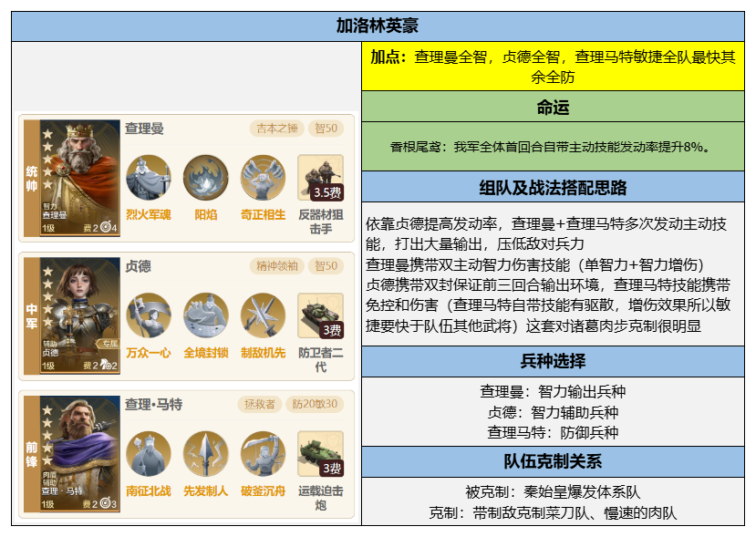The height and width of the screenshot is (537, 756).
Task: Click the 3费 badge on 防卫者二代
Action: [x=332, y=330]
